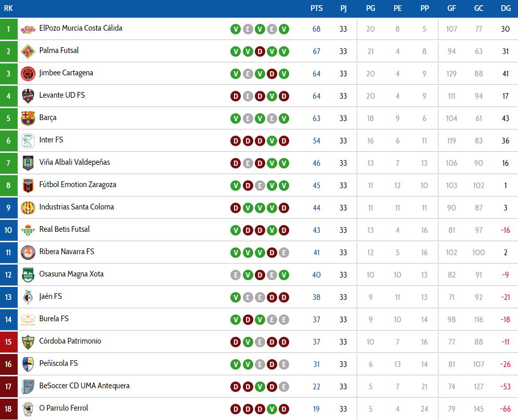Click the Jaén FS team crest

pyautogui.click(x=28, y=297)
